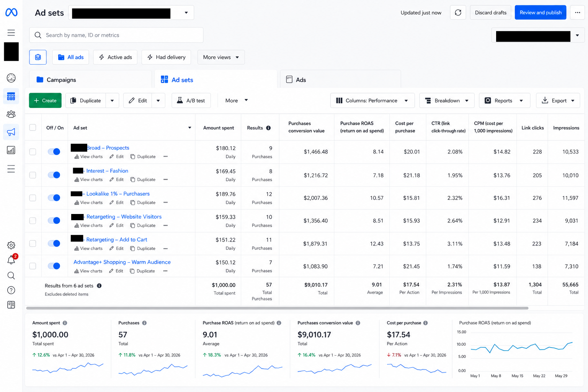Viewport: 588px width, 392px height.
Task: Open more options for Retargeting – Add to Cart
Action: coord(165,248)
